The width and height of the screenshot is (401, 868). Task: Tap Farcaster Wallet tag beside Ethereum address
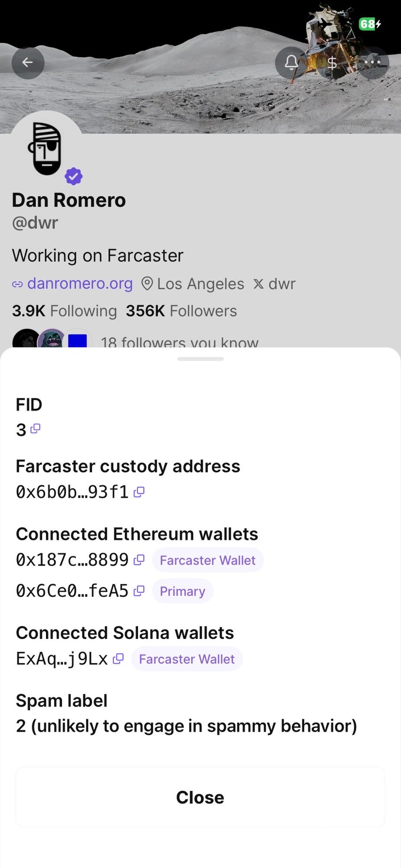point(207,560)
